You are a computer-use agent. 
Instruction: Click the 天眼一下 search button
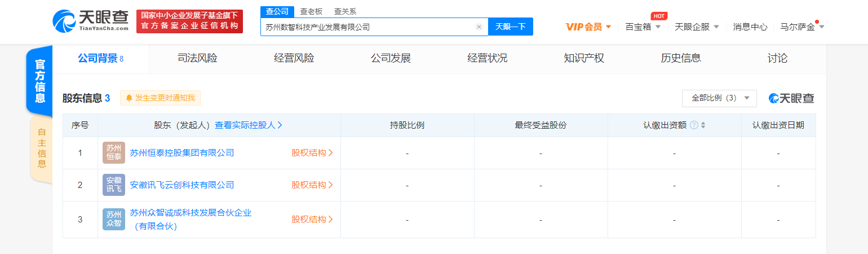[x=511, y=27]
